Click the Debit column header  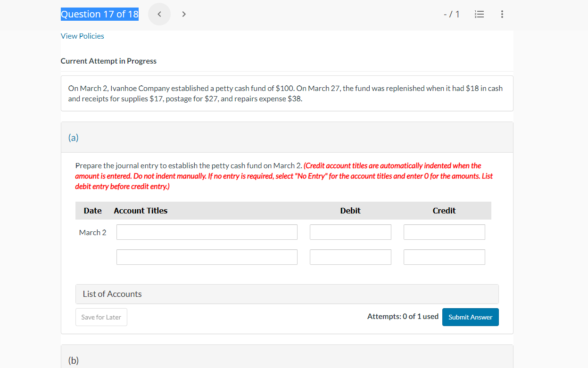coord(350,211)
